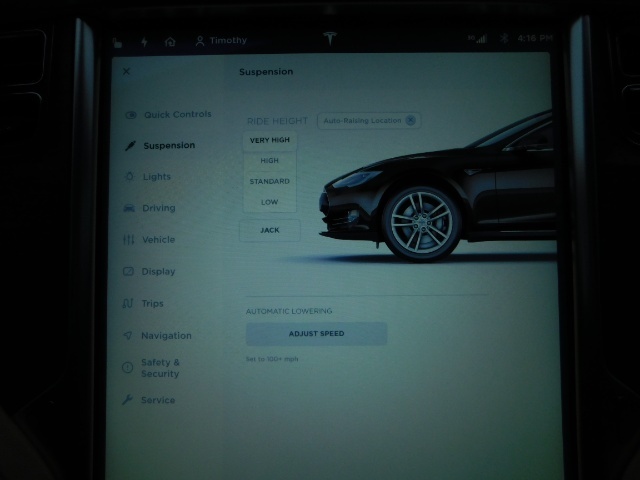Open the HomeLink house icon
Screen dimensions: 640x480
[x=170, y=41]
